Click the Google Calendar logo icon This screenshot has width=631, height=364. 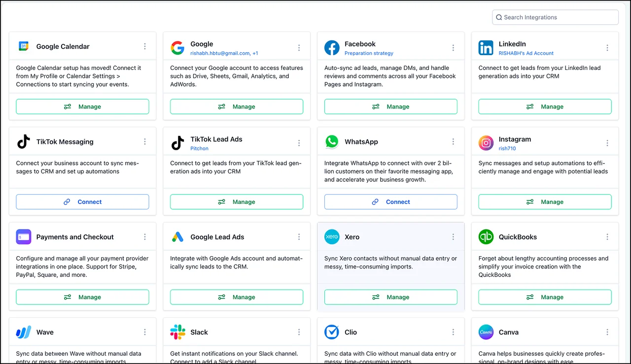[24, 46]
